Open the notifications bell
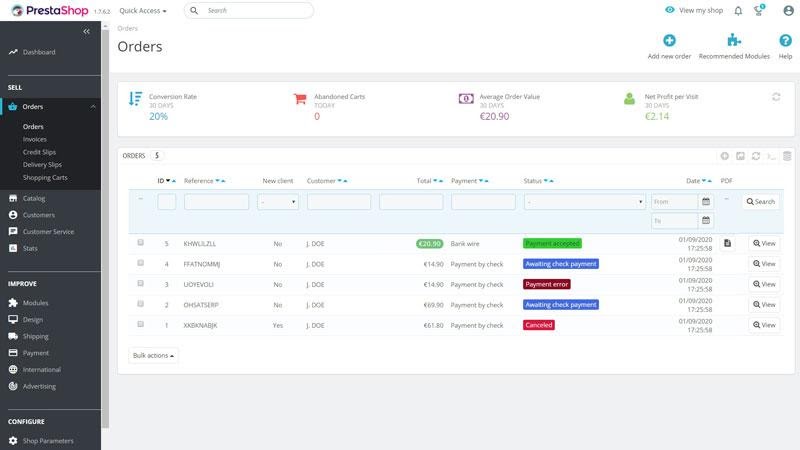The image size is (800, 450). [x=738, y=11]
